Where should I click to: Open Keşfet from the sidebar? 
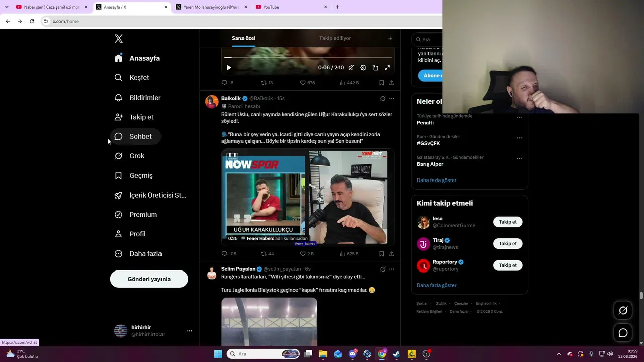pos(132,78)
